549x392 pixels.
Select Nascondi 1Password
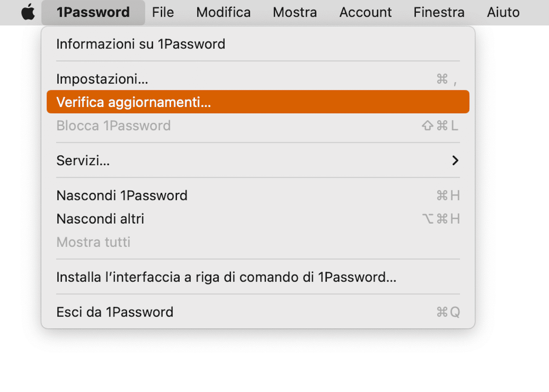(x=122, y=196)
